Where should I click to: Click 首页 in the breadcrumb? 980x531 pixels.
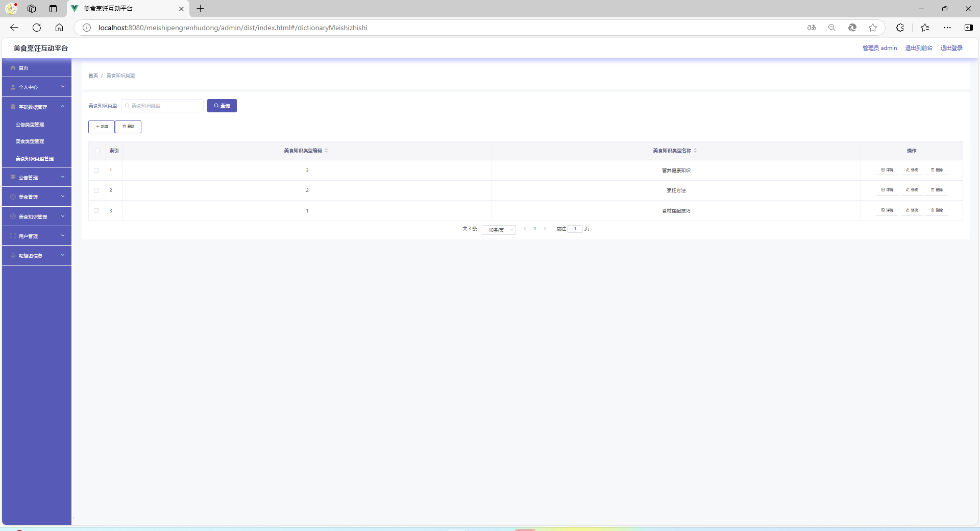[93, 76]
